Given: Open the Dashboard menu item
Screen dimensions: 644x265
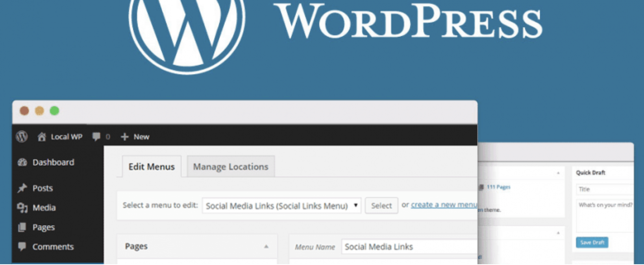Looking at the screenshot, I should (x=53, y=162).
